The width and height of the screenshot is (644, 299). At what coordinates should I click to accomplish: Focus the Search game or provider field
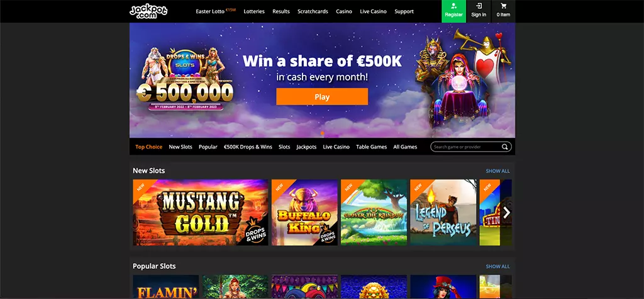click(x=471, y=147)
